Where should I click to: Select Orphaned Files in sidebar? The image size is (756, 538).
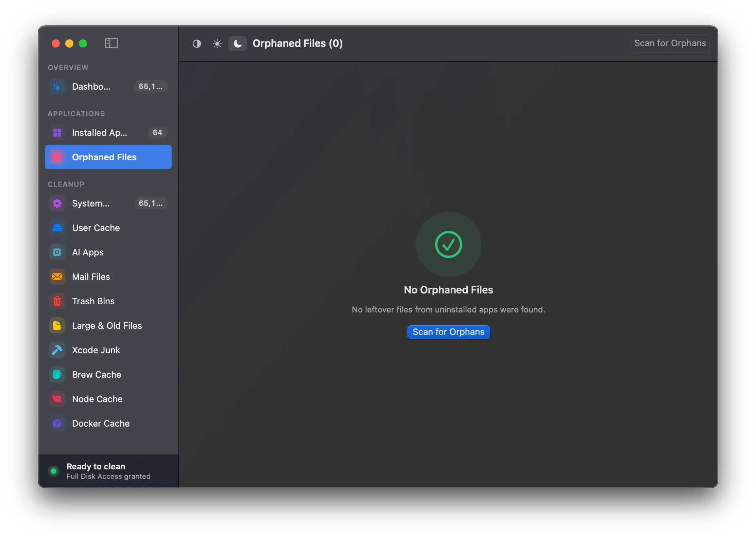108,157
